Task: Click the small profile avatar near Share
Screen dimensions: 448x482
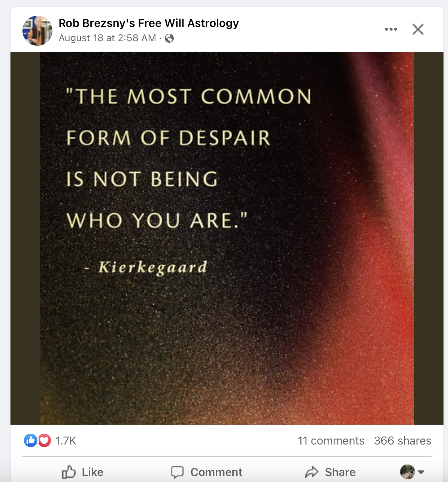Action: point(408,472)
